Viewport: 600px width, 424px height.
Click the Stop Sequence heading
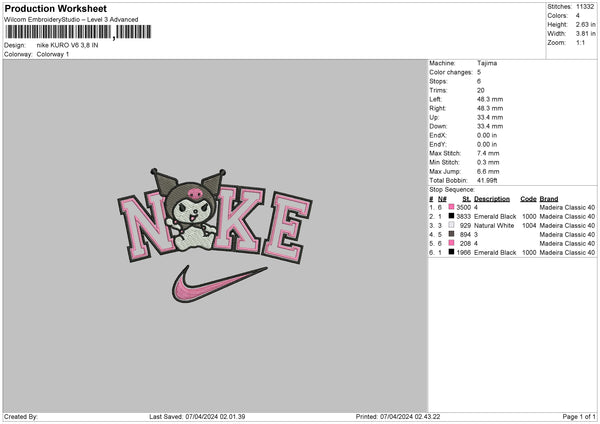[x=452, y=189]
